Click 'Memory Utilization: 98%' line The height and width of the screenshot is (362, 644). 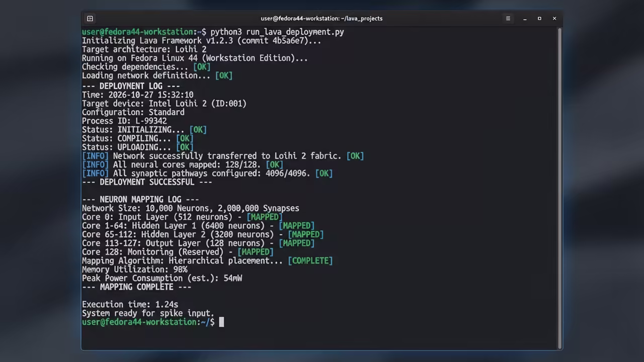(135, 269)
